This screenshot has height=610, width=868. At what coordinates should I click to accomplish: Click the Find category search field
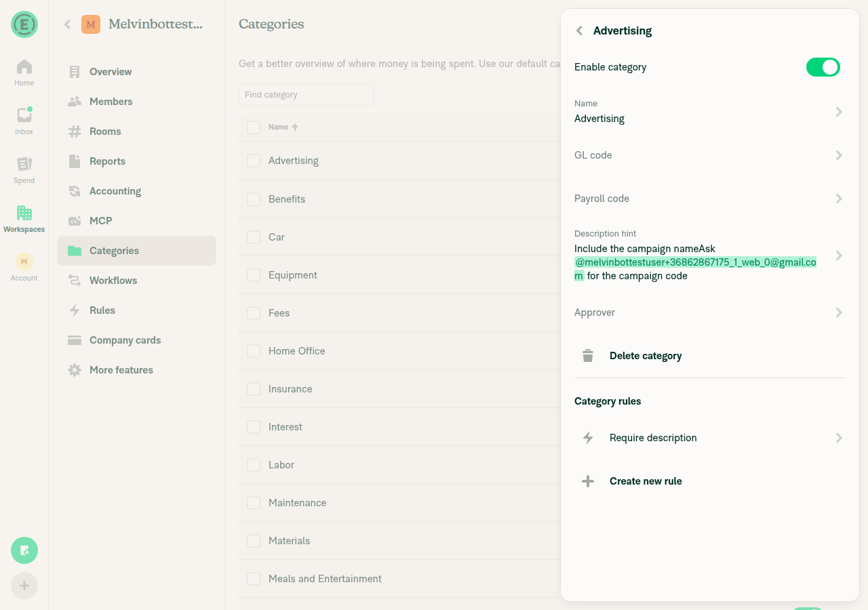point(307,95)
